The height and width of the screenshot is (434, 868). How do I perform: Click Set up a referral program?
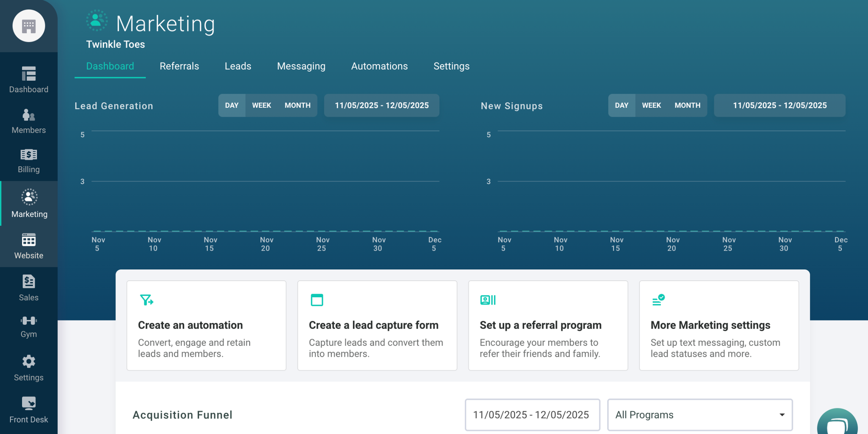click(x=548, y=325)
